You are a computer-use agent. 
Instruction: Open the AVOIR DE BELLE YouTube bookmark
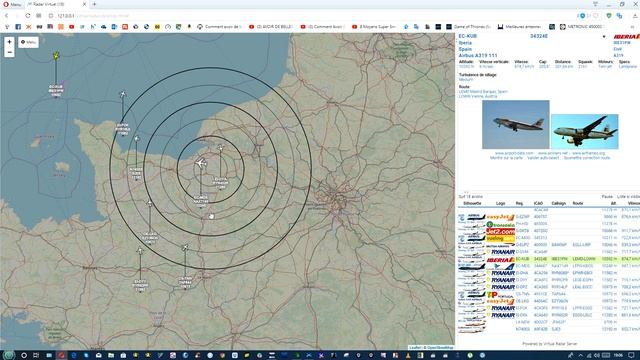coord(271,27)
